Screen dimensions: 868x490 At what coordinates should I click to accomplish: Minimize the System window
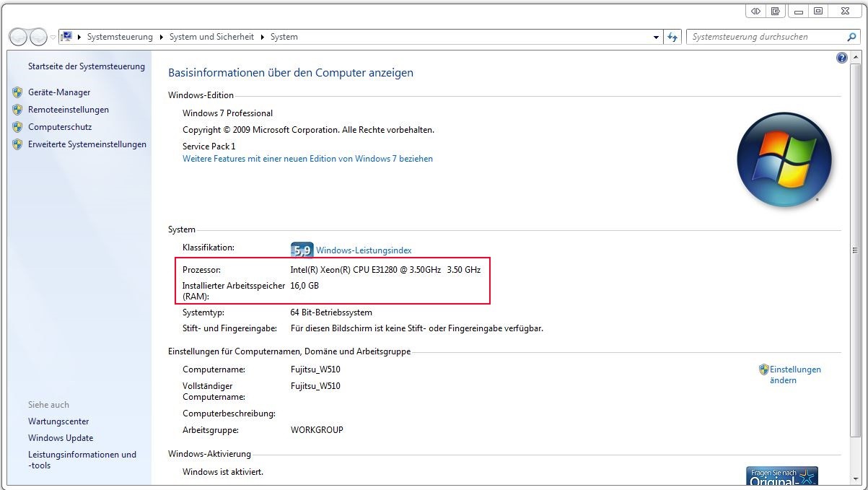798,11
